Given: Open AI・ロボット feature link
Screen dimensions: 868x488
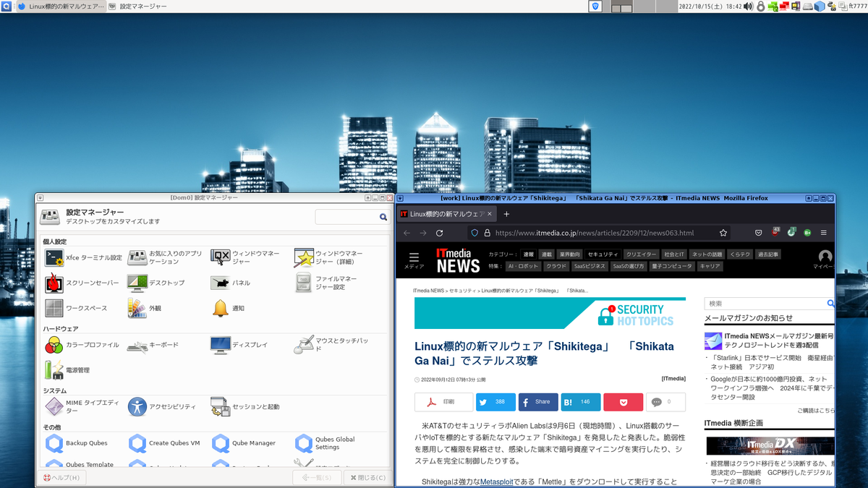Looking at the screenshot, I should [524, 266].
